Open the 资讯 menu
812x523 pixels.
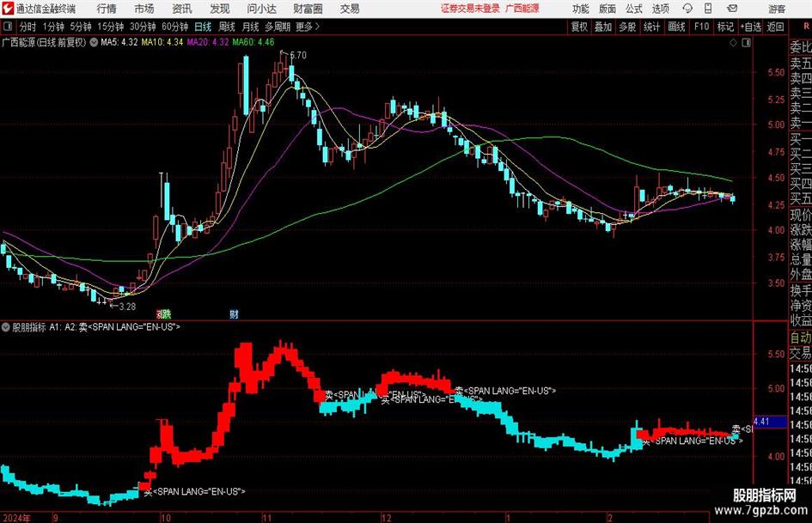point(182,9)
